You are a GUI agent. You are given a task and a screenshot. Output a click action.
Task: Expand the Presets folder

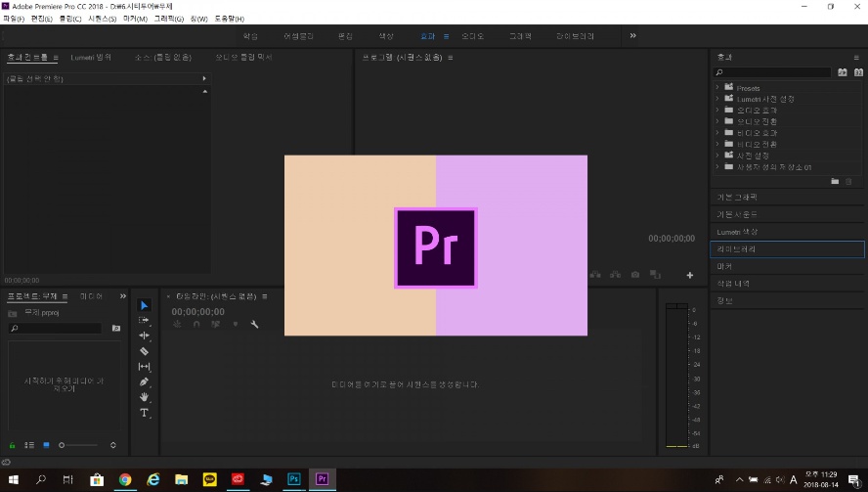coord(717,87)
